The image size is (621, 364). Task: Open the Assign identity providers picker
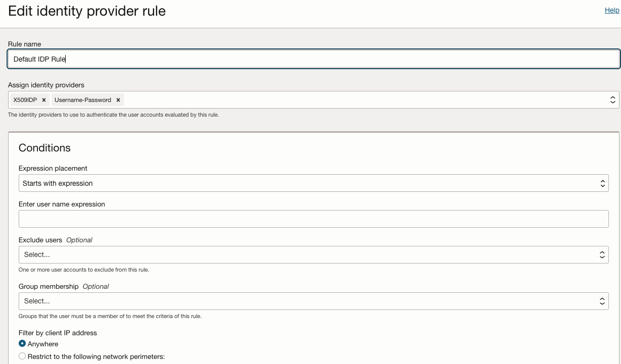[303, 100]
